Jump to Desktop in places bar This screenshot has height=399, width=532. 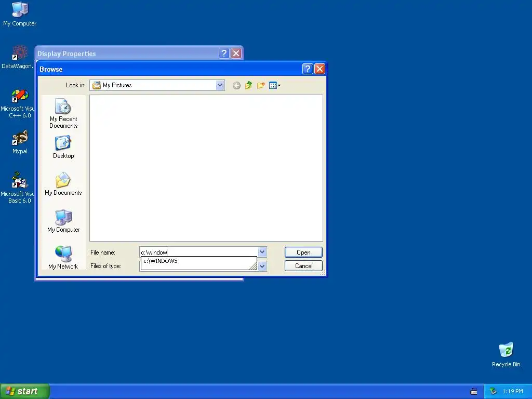(x=63, y=147)
